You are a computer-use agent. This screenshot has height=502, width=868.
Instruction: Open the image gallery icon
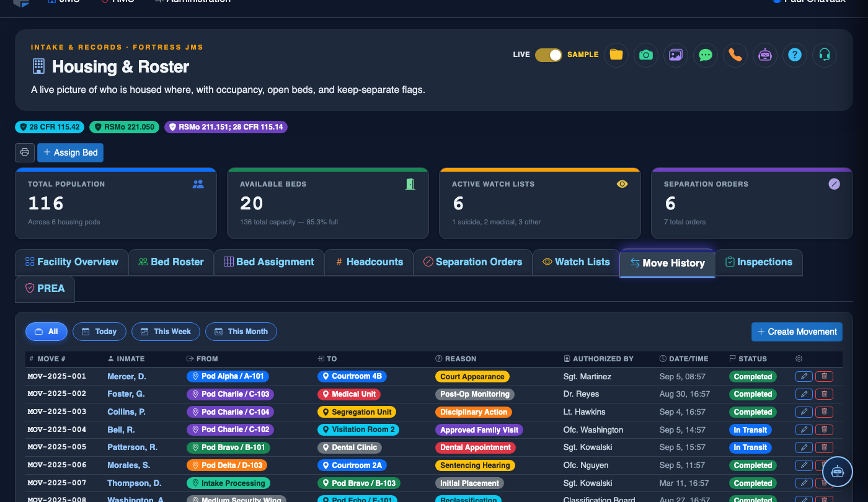click(676, 55)
